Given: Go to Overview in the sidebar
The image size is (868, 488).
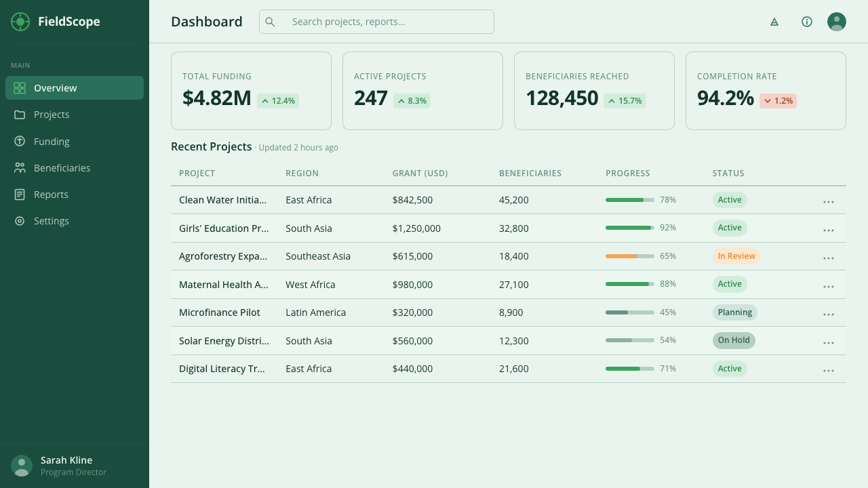Looking at the screenshot, I should (x=75, y=88).
